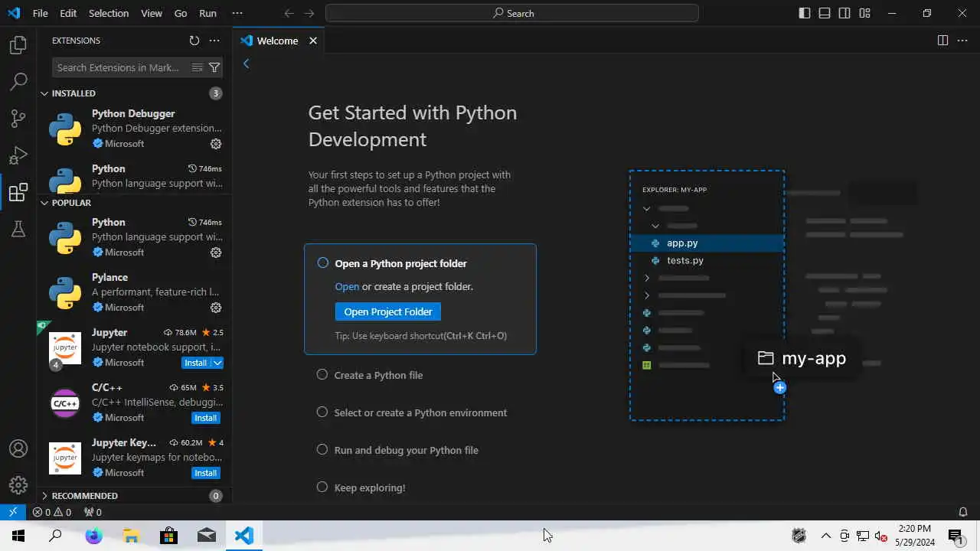Select the Open a Python project folder step
The height and width of the screenshot is (551, 980).
click(420, 299)
